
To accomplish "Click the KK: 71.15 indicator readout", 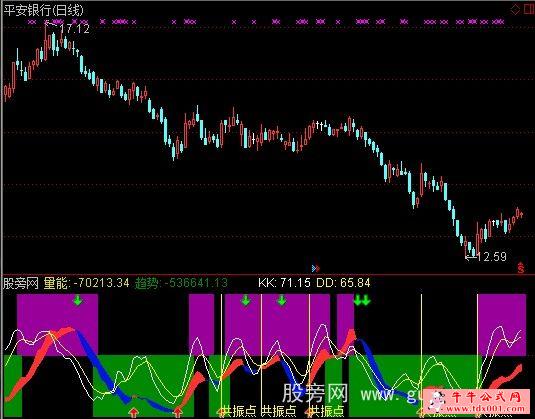I will (x=284, y=283).
